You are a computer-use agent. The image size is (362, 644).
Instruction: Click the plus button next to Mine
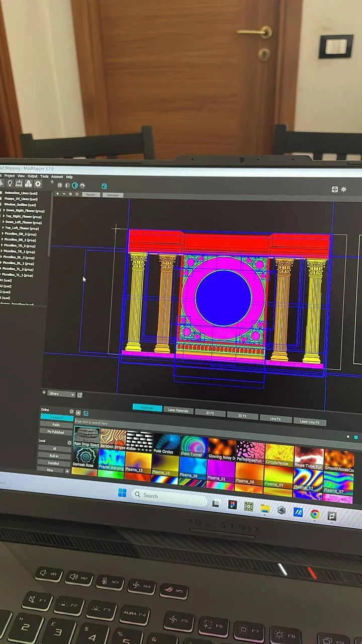pos(67,471)
